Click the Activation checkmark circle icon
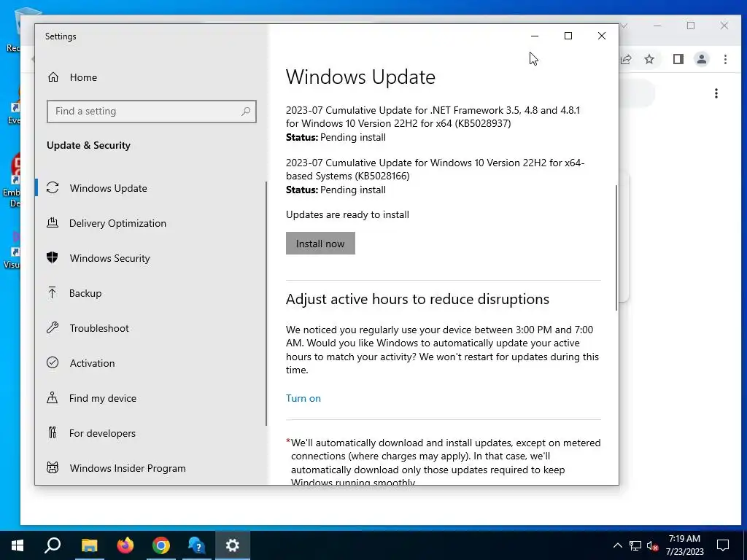 pyautogui.click(x=53, y=363)
